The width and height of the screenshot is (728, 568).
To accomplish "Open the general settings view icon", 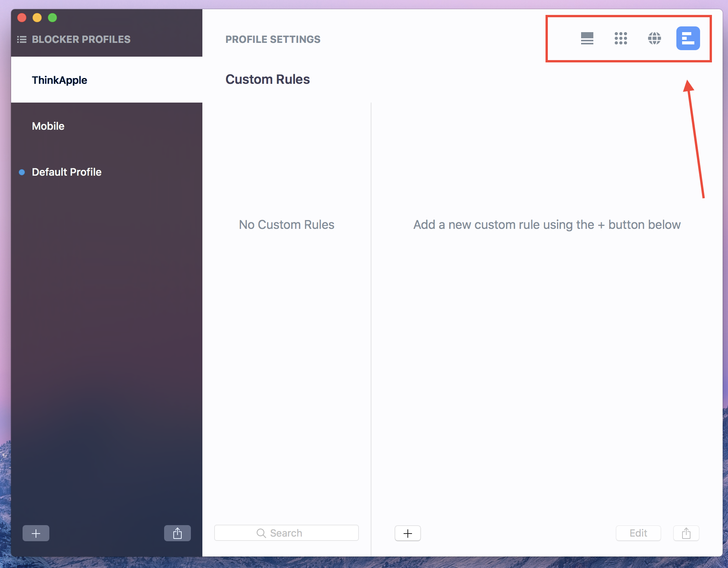I will point(587,38).
